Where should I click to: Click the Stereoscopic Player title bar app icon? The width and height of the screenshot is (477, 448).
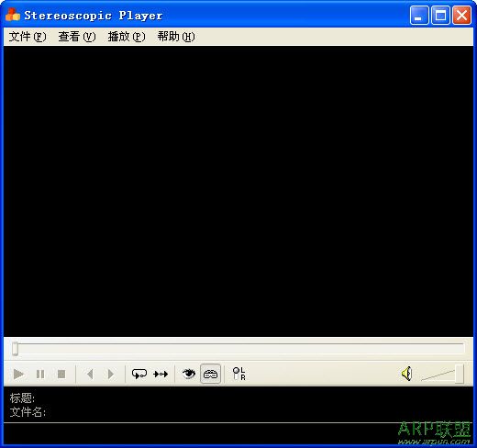click(x=13, y=15)
